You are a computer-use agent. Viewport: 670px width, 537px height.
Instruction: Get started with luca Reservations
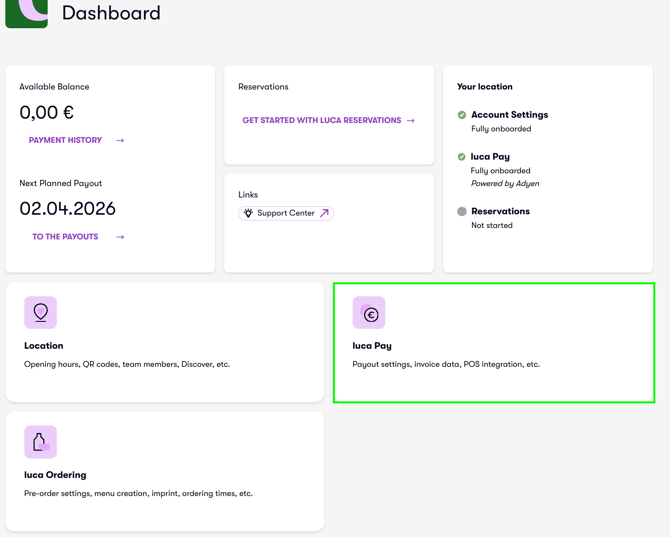click(x=322, y=121)
